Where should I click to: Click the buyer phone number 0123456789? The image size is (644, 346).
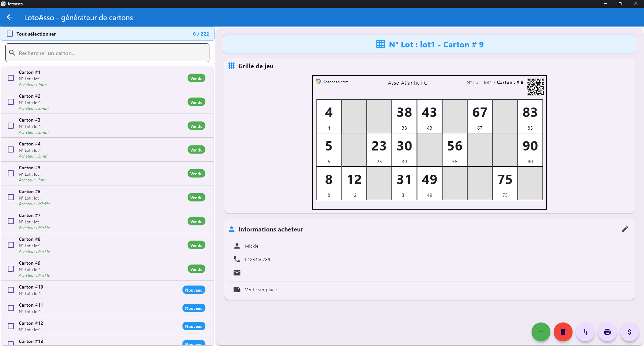(x=257, y=259)
